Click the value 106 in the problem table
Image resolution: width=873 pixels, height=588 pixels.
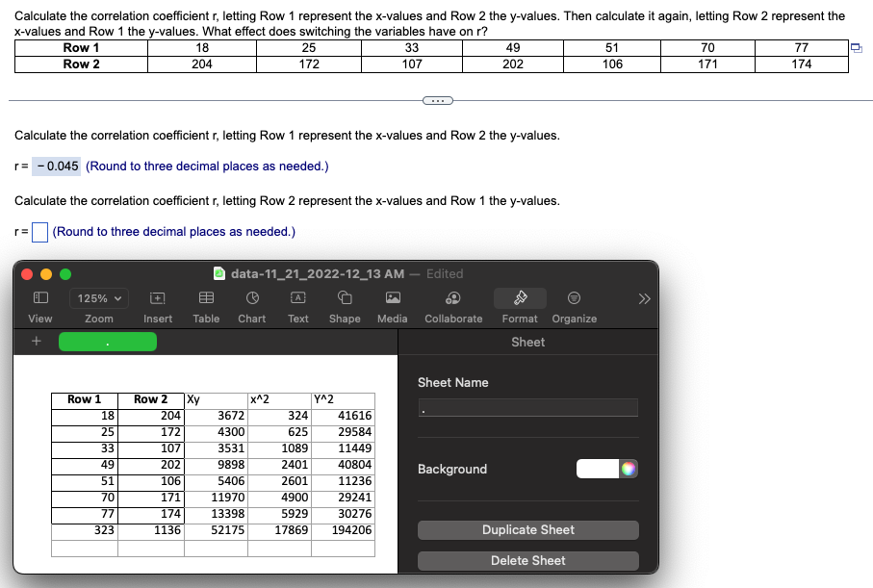pyautogui.click(x=612, y=64)
